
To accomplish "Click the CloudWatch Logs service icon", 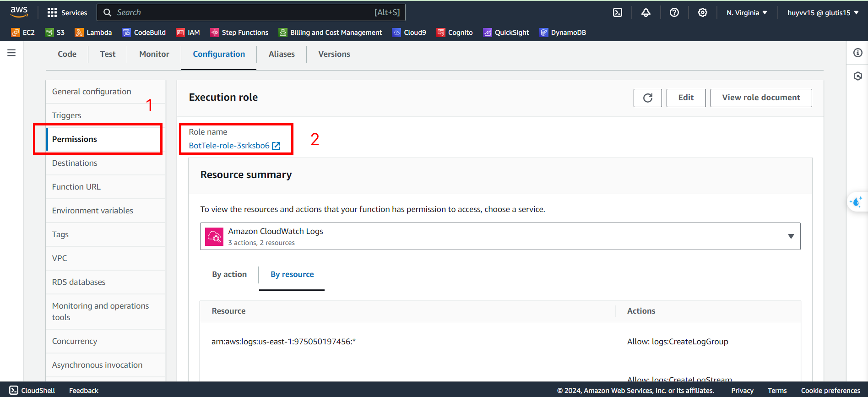I will point(214,237).
